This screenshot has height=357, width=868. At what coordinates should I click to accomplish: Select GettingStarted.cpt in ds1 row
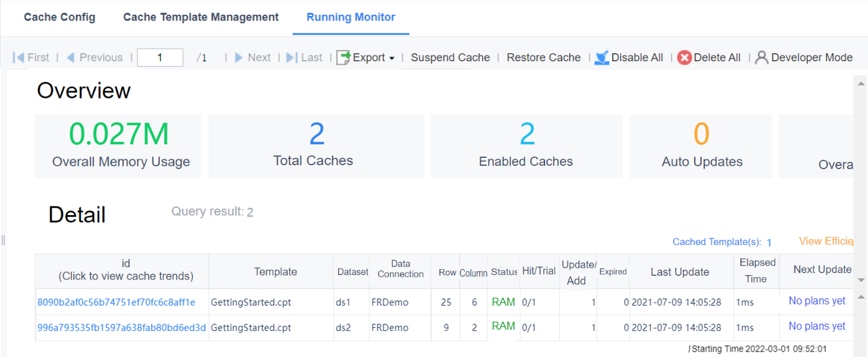pyautogui.click(x=251, y=302)
